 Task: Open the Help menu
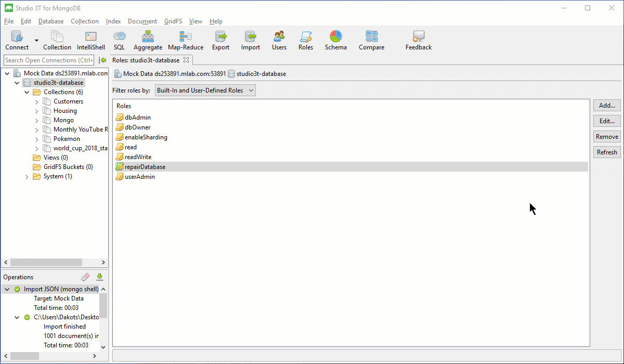point(216,21)
